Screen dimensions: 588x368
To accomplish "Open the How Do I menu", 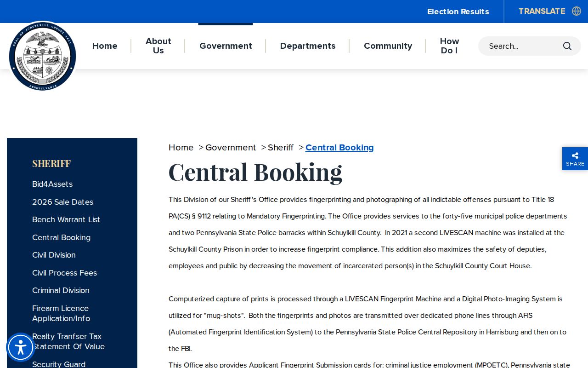I will point(449,46).
